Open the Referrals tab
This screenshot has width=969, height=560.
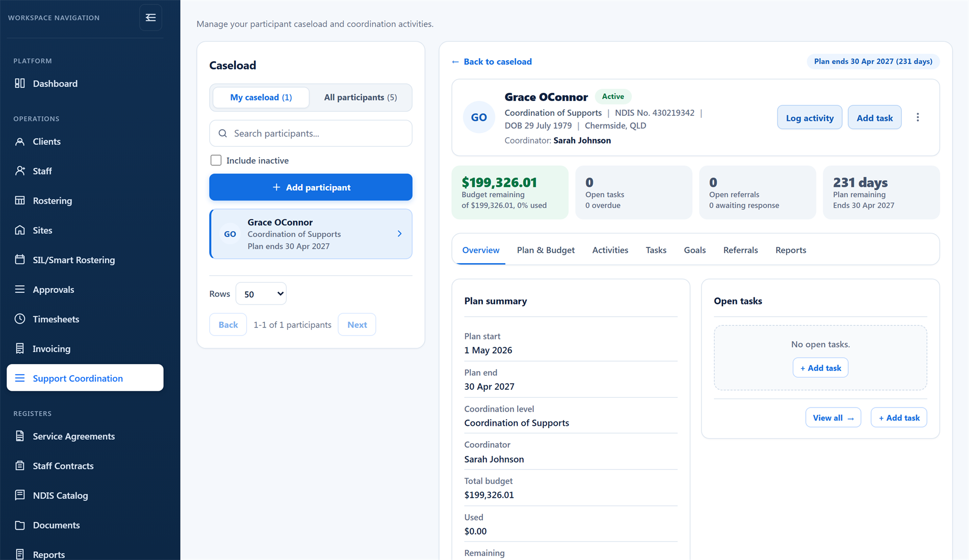740,250
